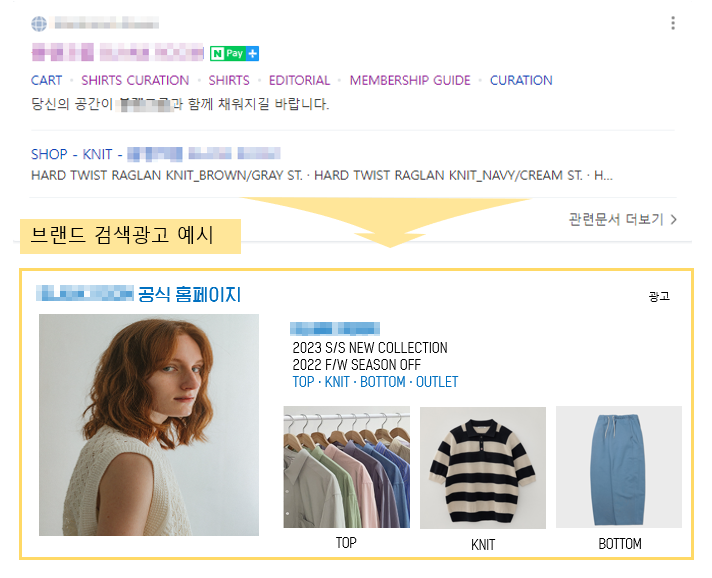Open the CART sub-link
This screenshot has width=712, height=578.
point(46,80)
